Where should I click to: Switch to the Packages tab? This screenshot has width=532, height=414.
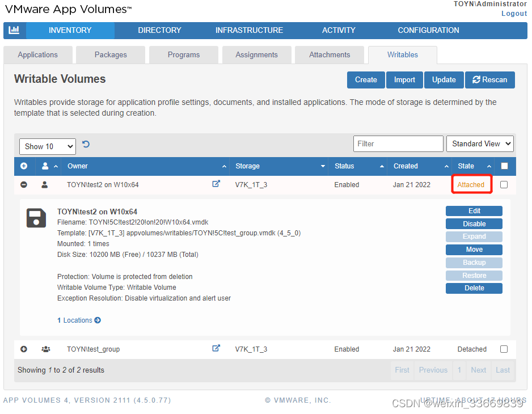tap(111, 55)
